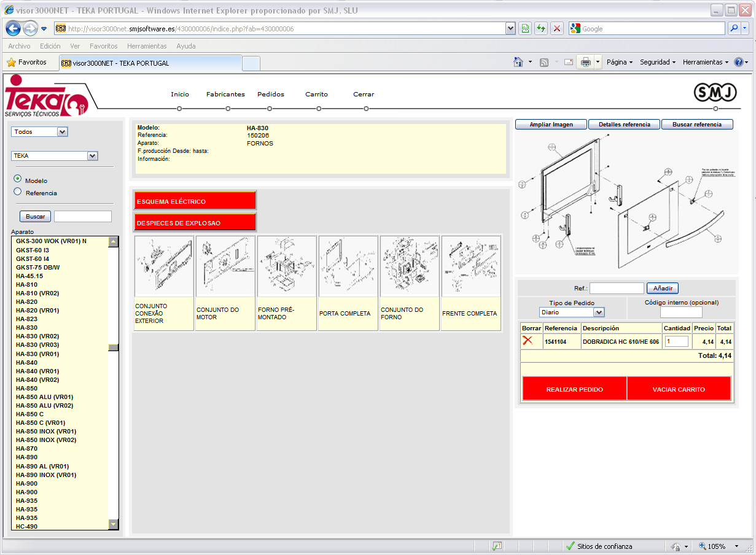Click the Buscar referencia button

click(x=697, y=125)
